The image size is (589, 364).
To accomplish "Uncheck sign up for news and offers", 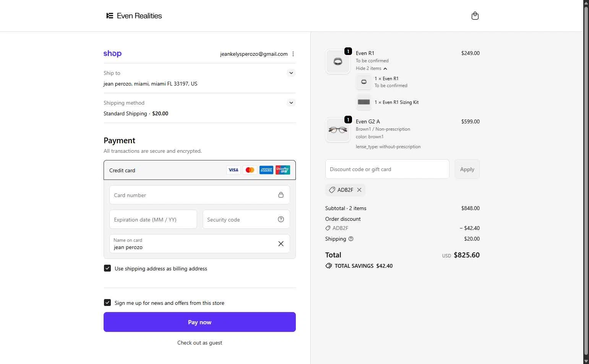I will [x=107, y=303].
